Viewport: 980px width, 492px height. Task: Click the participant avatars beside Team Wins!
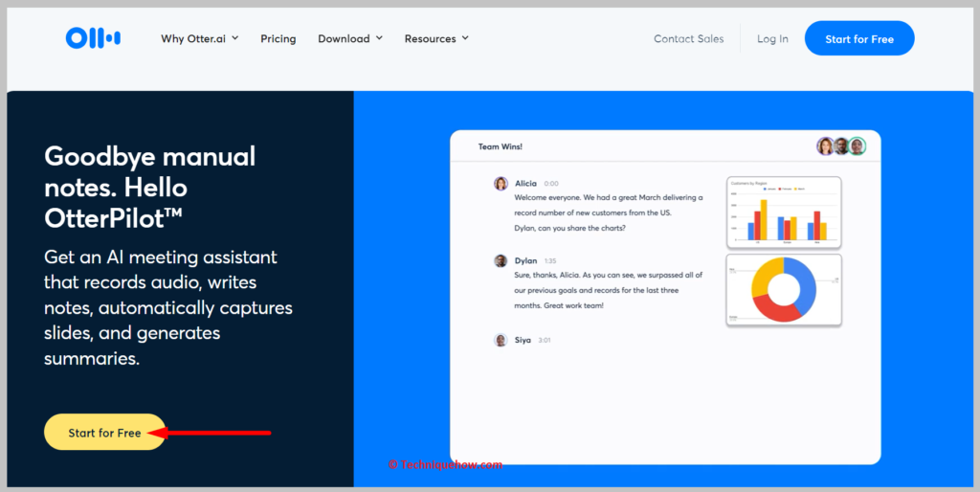pyautogui.click(x=841, y=146)
